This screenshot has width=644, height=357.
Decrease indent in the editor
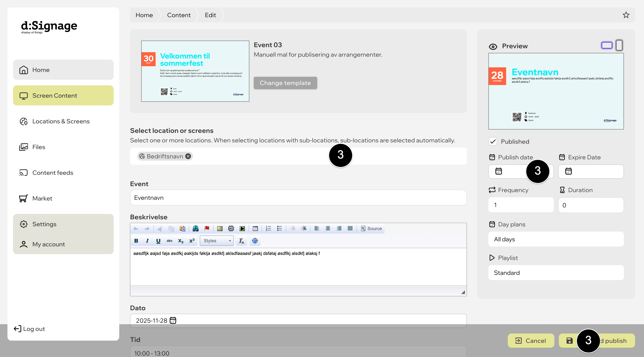(293, 228)
